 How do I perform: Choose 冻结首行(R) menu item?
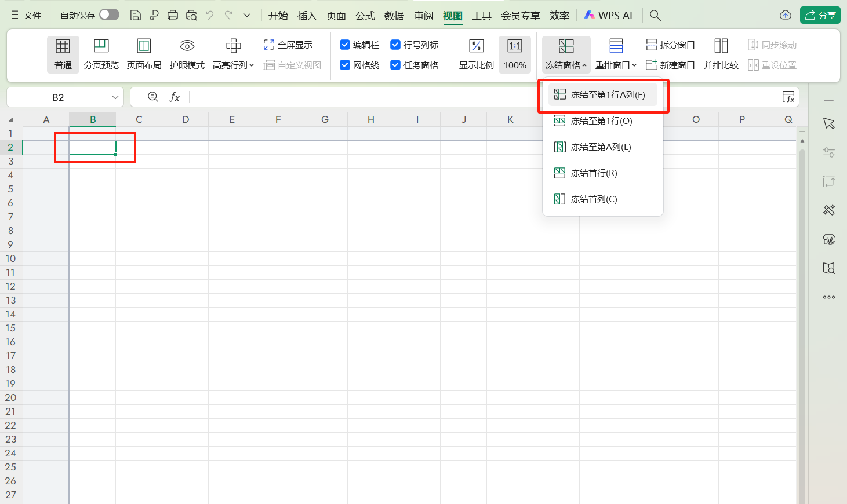pyautogui.click(x=603, y=173)
